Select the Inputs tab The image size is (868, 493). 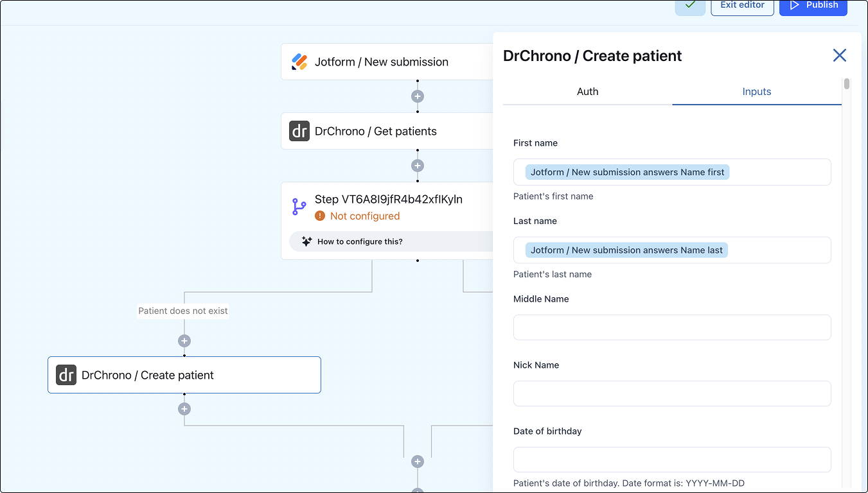[x=756, y=92]
